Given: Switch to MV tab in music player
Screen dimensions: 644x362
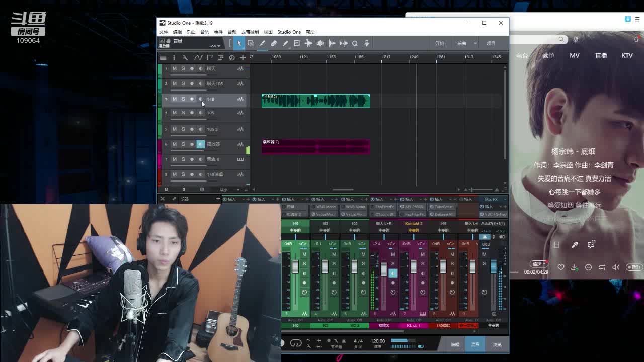Looking at the screenshot, I should [x=575, y=56].
